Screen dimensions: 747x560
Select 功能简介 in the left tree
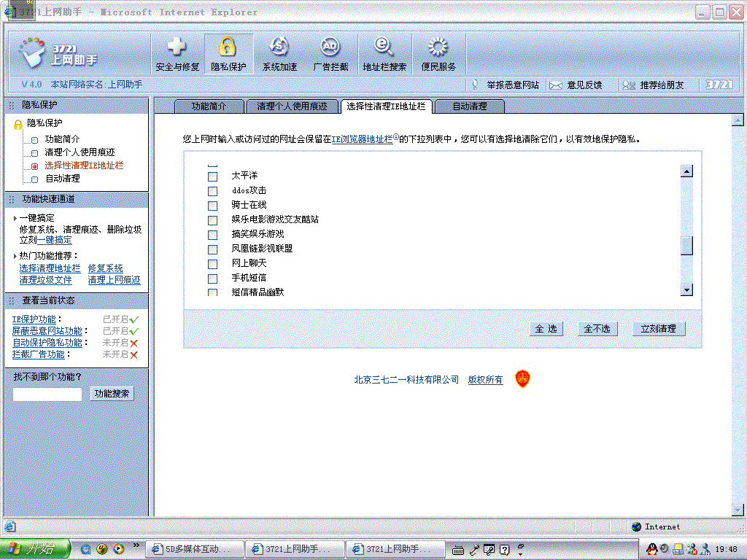(x=63, y=139)
